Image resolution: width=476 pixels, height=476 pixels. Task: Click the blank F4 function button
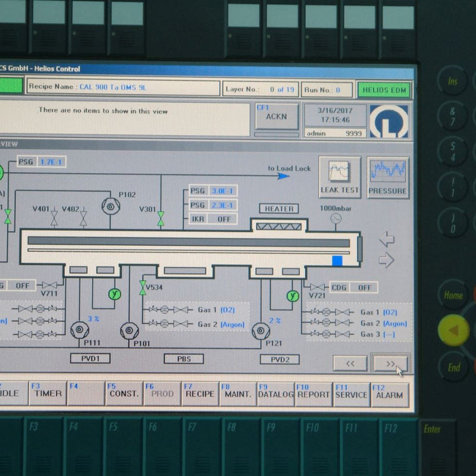coord(86,393)
